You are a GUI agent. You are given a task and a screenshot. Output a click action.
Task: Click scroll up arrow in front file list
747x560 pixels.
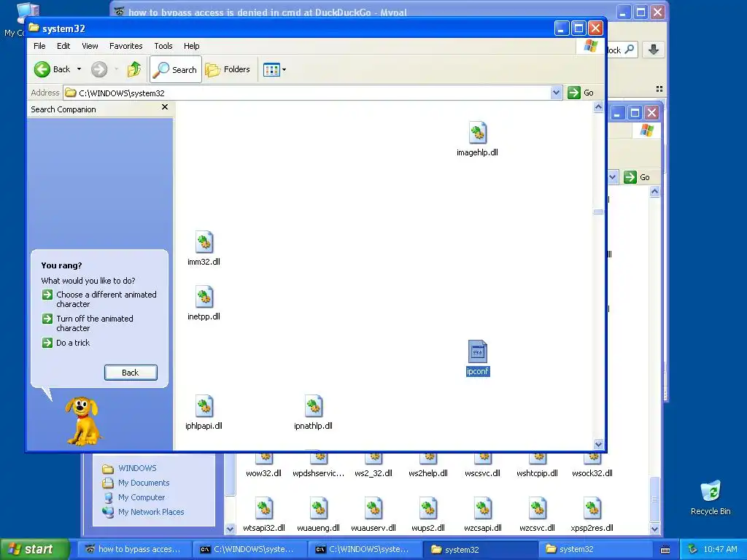click(x=598, y=107)
